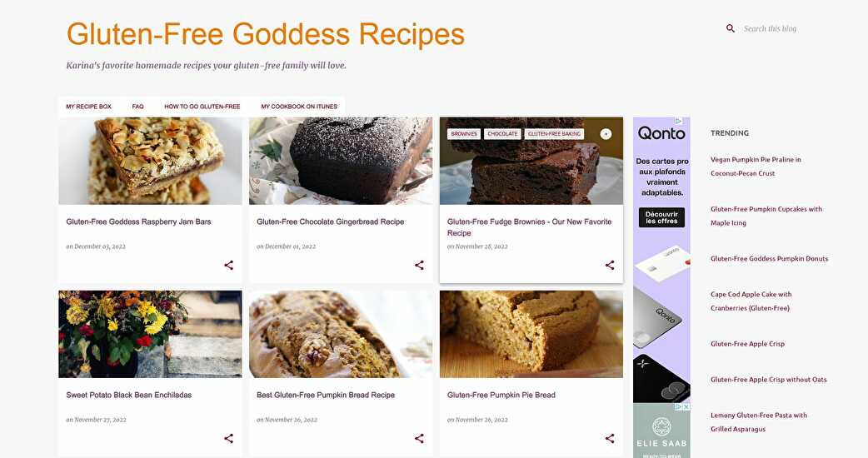Open the Sweet Potato Enchiladas flower thumbnail
This screenshot has width=868, height=458.
tap(150, 334)
